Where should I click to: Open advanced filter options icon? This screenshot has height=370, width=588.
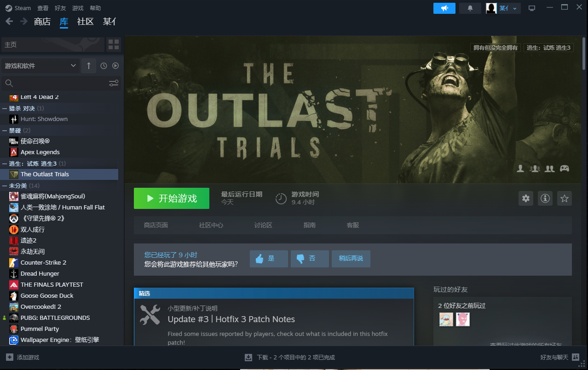point(113,83)
